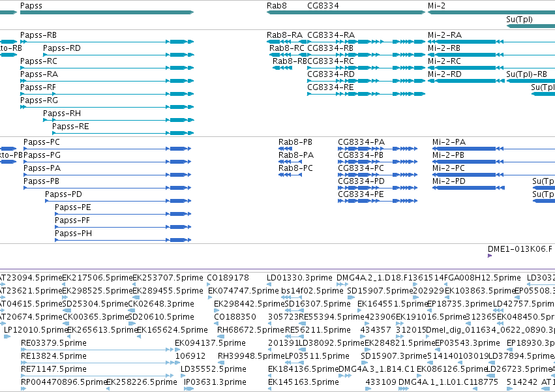
Task: Select protein CG8334-PD
Action: tap(361, 182)
